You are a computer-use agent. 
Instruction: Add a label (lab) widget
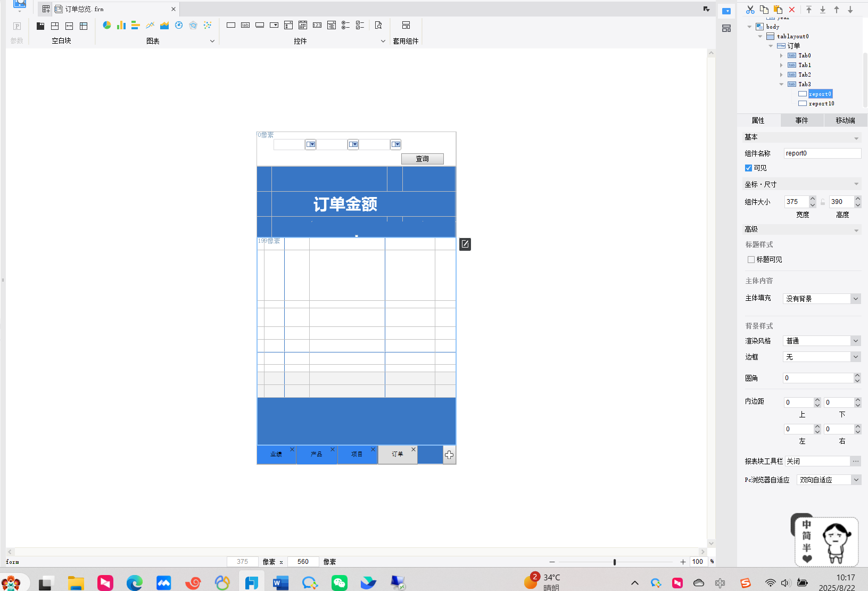point(245,25)
